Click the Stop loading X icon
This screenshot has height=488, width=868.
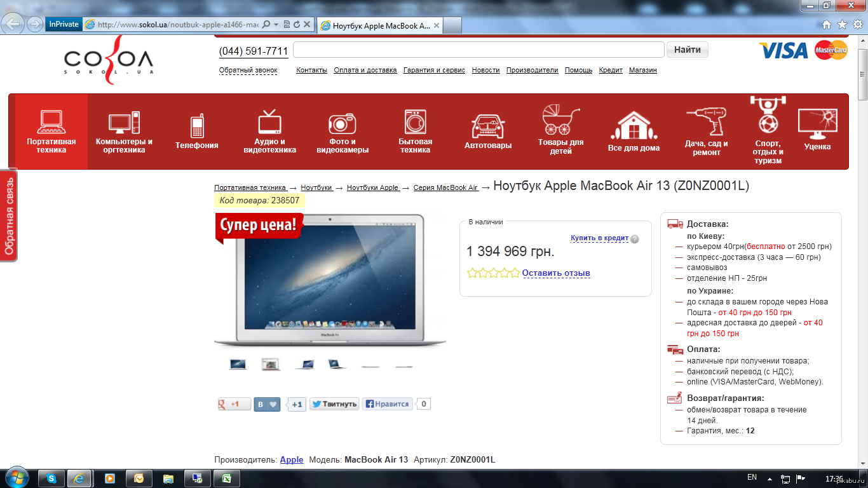(307, 24)
